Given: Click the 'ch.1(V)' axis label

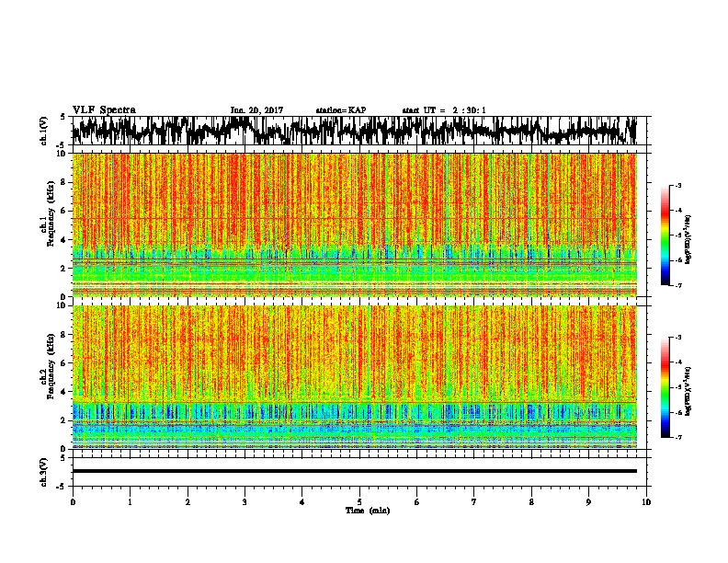Looking at the screenshot, I should pos(43,131).
